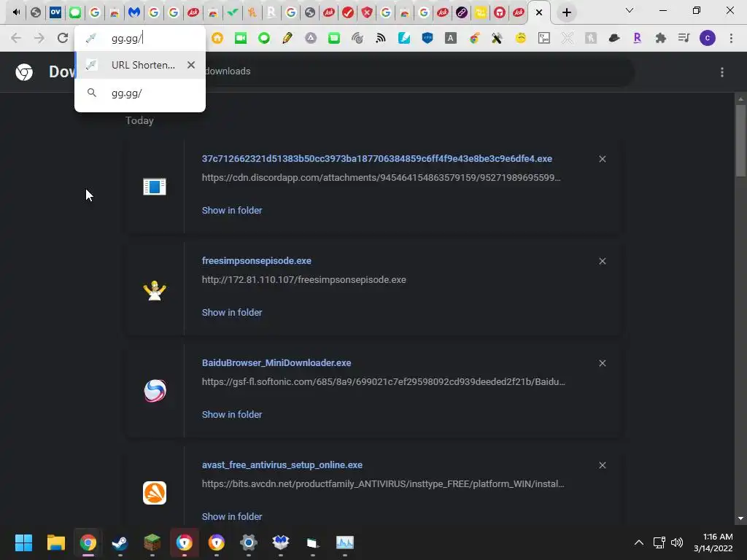Remove avast_free_antivirus_setup_online.exe from the list
The image size is (747, 560).
(602, 465)
